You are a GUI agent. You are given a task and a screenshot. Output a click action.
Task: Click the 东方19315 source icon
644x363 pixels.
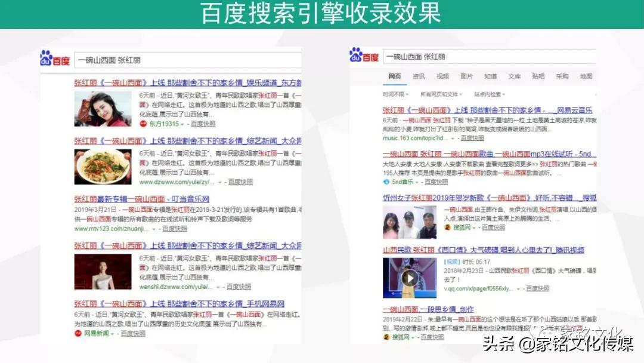tap(143, 123)
